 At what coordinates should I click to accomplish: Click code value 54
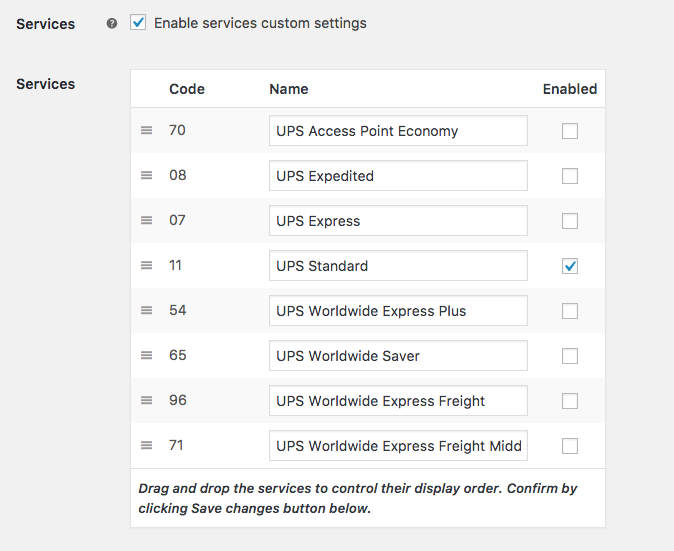click(178, 310)
